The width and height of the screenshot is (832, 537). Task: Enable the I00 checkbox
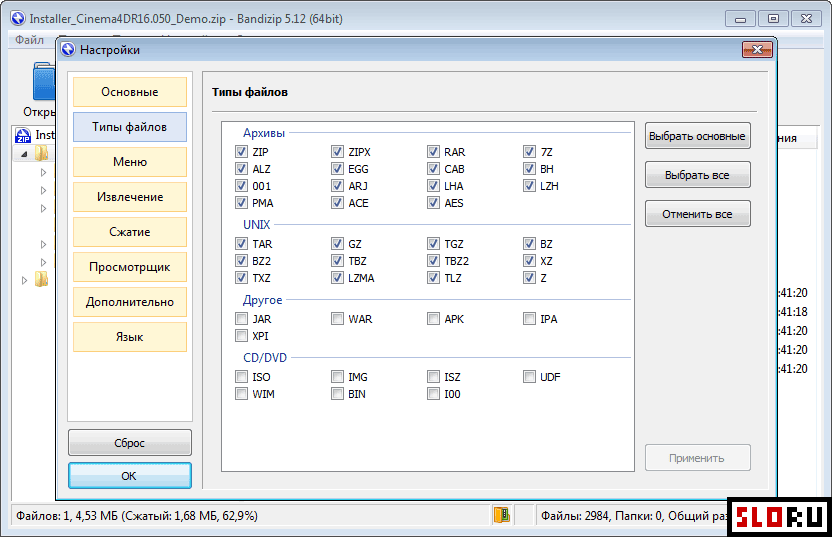434,394
